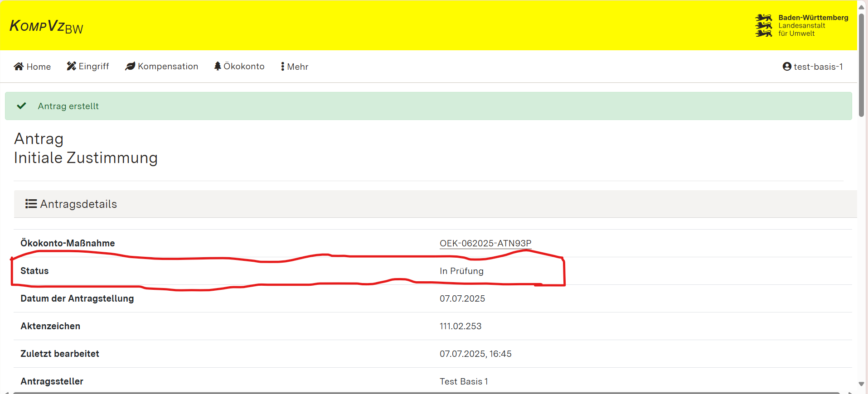Click the list icon beside Antragsdetails
This screenshot has width=868, height=394.
pyautogui.click(x=31, y=204)
